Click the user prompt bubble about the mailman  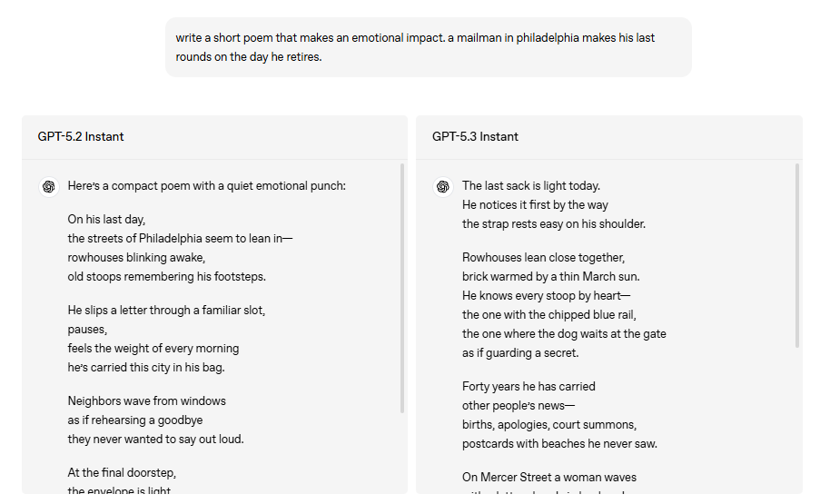(428, 47)
